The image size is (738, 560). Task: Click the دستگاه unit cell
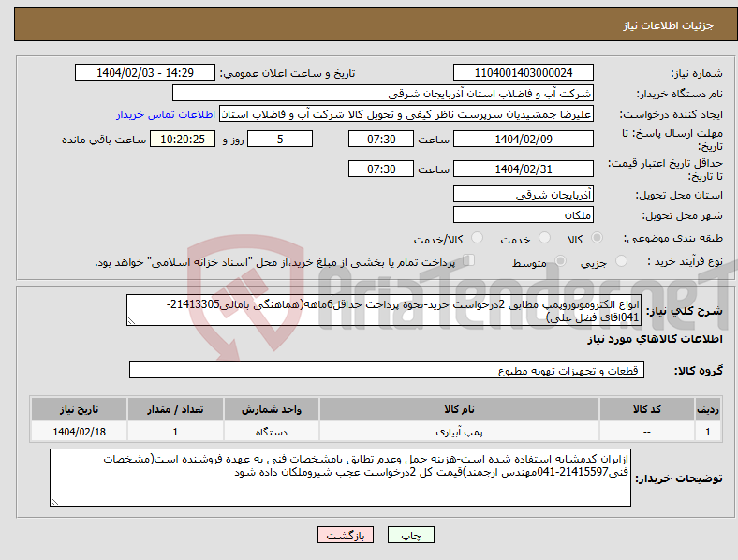pos(272,432)
